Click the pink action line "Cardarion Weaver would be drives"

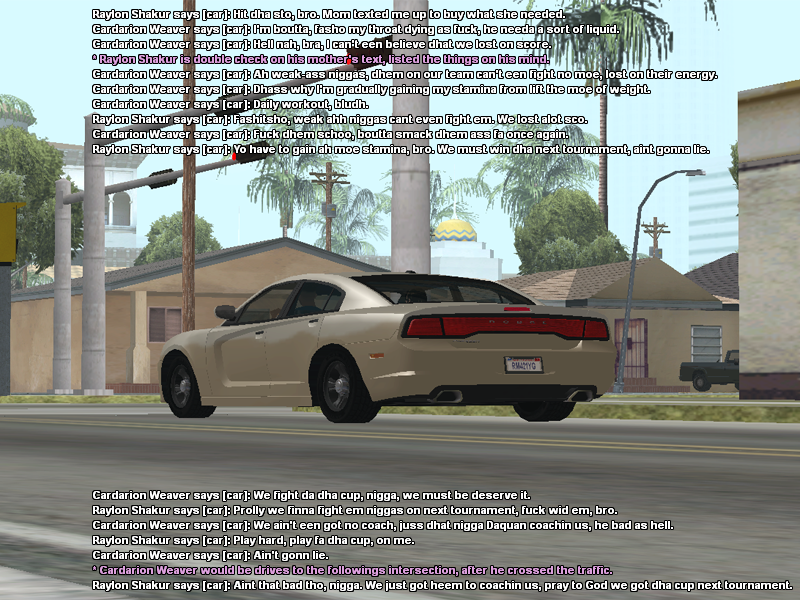point(352,570)
